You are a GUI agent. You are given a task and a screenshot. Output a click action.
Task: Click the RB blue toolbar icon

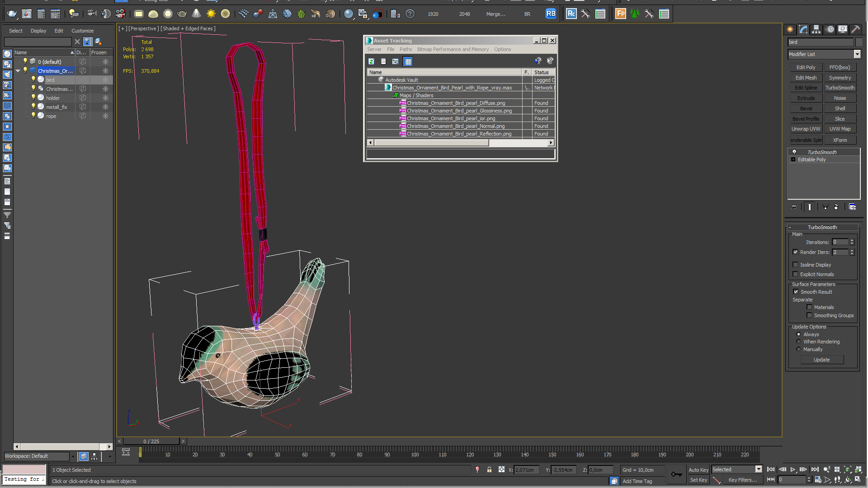551,14
